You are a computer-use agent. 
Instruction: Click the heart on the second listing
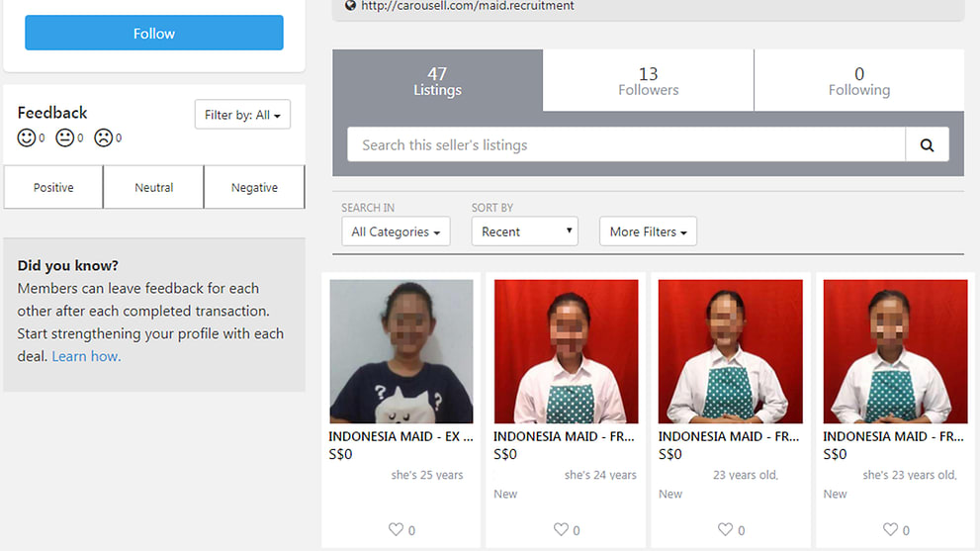click(x=561, y=529)
